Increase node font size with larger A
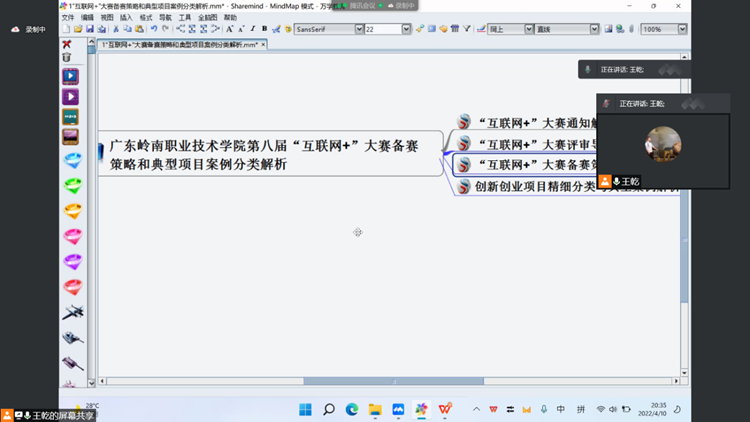This screenshot has height=422, width=750. coord(230,29)
